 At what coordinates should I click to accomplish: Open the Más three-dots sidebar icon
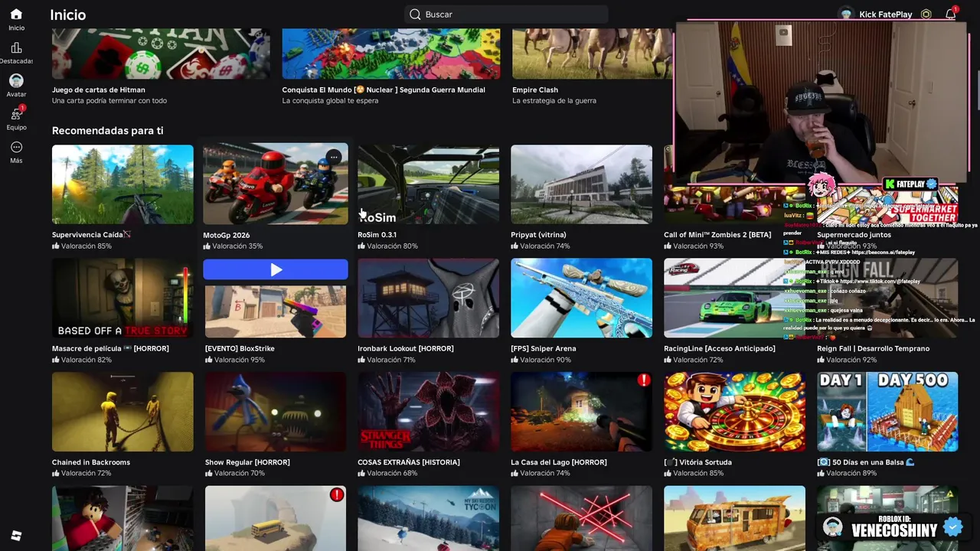coord(16,147)
